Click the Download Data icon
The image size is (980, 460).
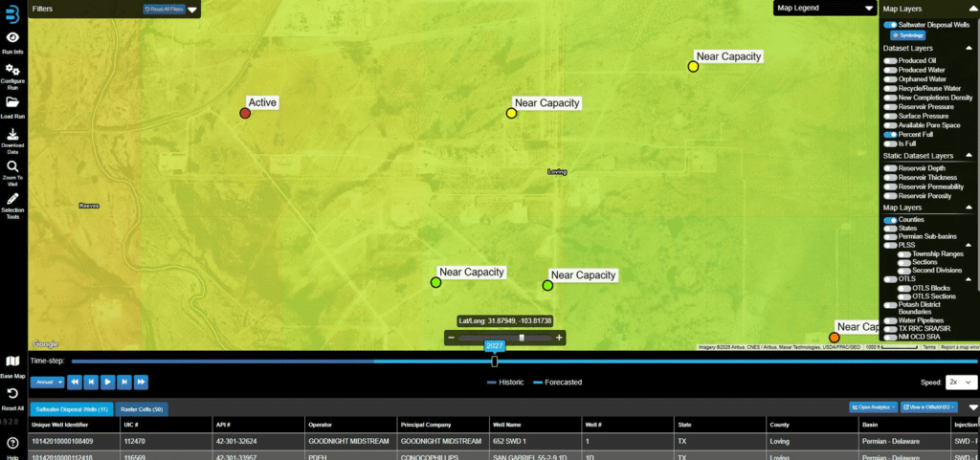coord(13,135)
